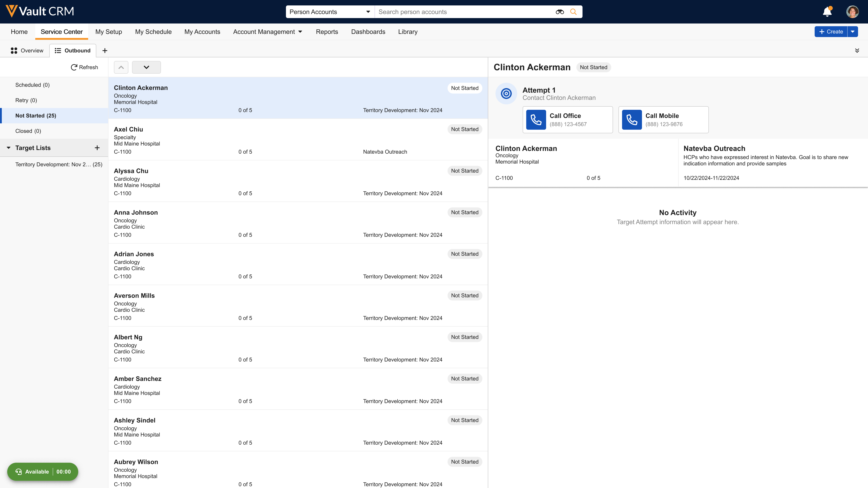Go to next record with down chevron
Image resolution: width=868 pixels, height=488 pixels.
tap(146, 67)
